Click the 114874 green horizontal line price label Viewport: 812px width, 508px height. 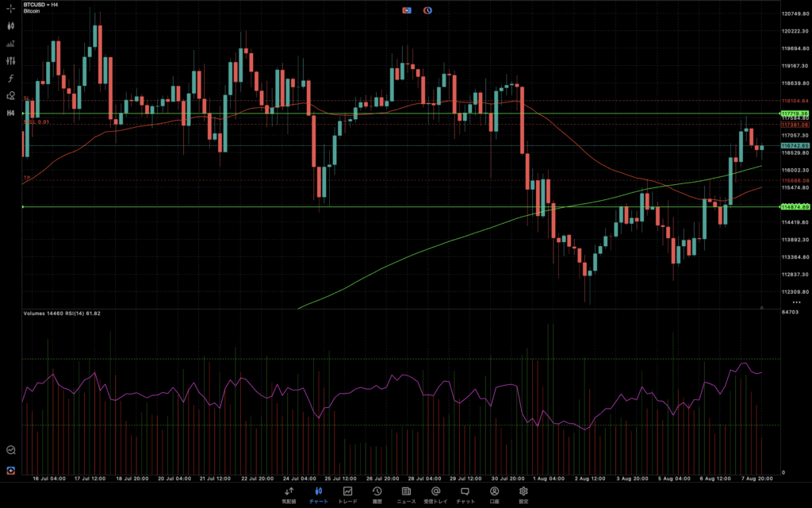(x=795, y=207)
